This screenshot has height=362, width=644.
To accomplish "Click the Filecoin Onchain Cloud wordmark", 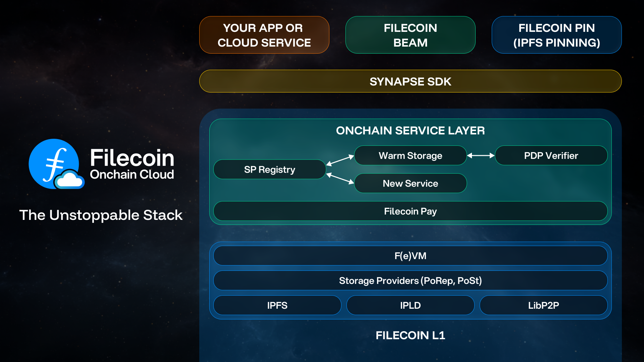I will pos(132,164).
